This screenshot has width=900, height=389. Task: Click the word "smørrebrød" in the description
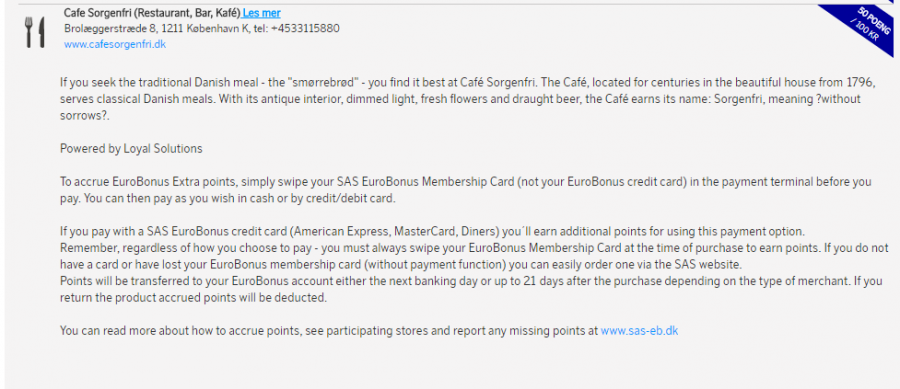(327, 82)
